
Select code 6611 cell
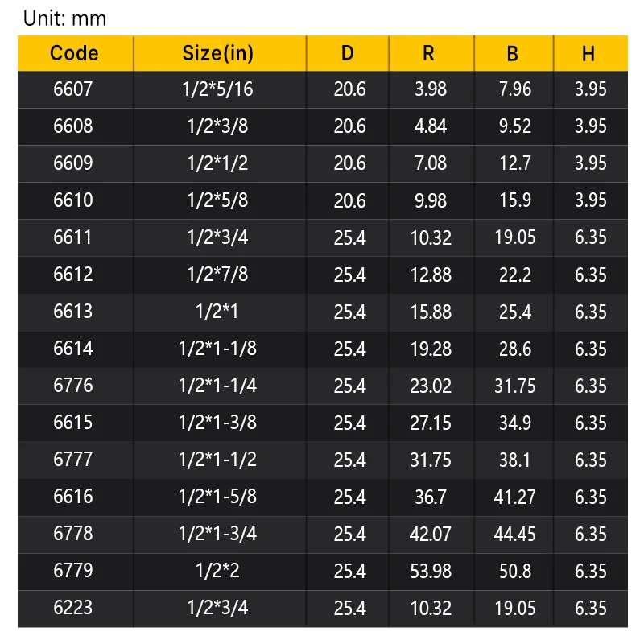75,237
